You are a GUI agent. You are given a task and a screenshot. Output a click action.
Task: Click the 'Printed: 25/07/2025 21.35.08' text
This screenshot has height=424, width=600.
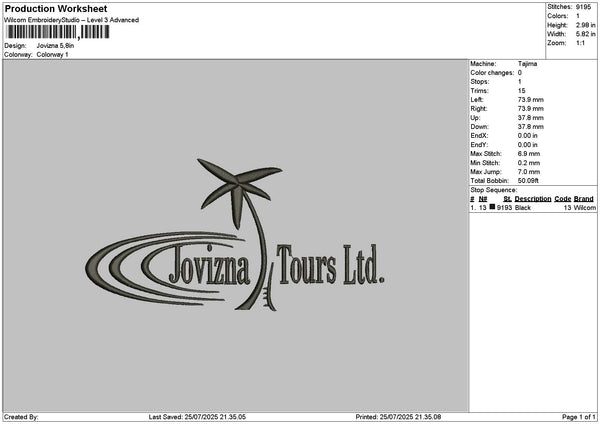pos(398,417)
